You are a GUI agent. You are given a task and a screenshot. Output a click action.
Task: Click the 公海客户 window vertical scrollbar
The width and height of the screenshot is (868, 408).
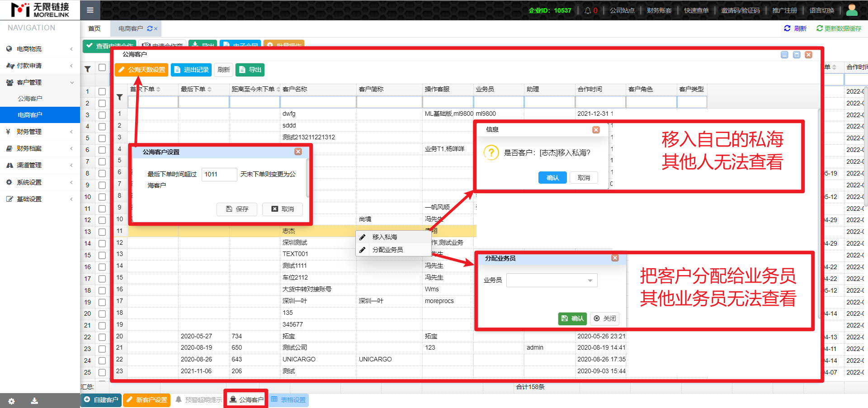pyautogui.click(x=819, y=213)
